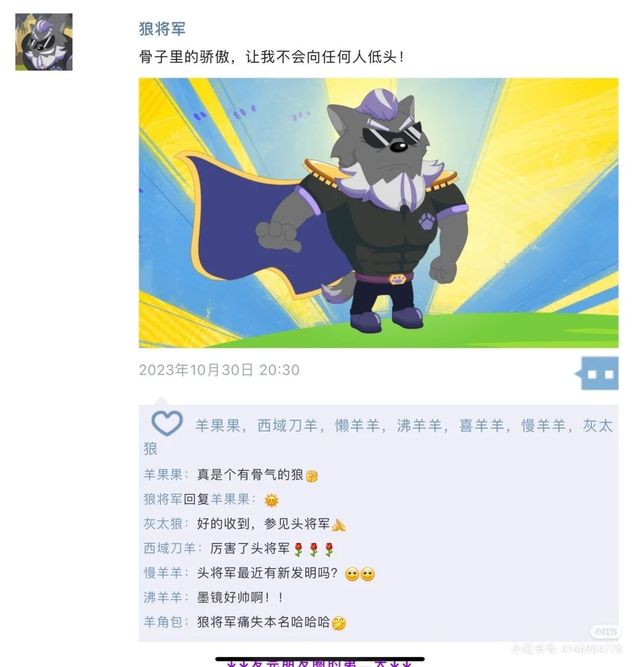This screenshot has height=667, width=640.
Task: Tap 羊角包's comment 痛失本名哈哈哈
Action: click(x=271, y=622)
